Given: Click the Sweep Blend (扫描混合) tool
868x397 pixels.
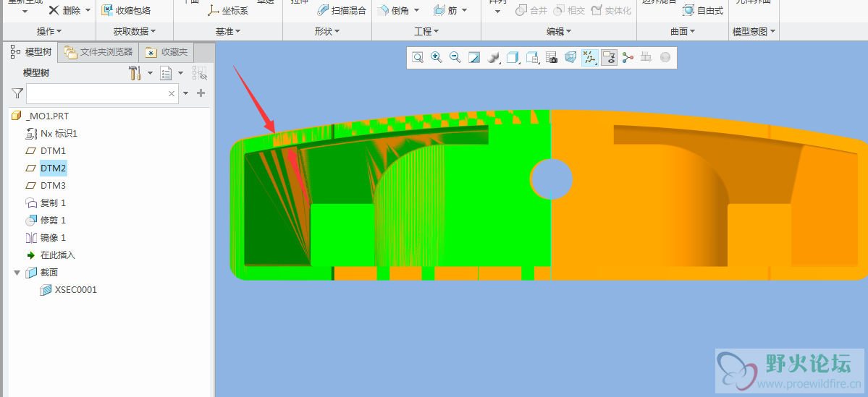Looking at the screenshot, I should (342, 11).
